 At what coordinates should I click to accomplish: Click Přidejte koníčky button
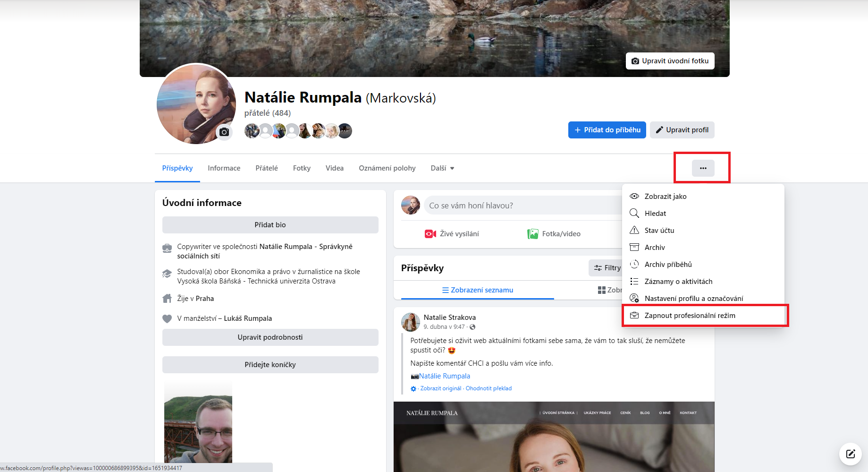[x=270, y=365]
